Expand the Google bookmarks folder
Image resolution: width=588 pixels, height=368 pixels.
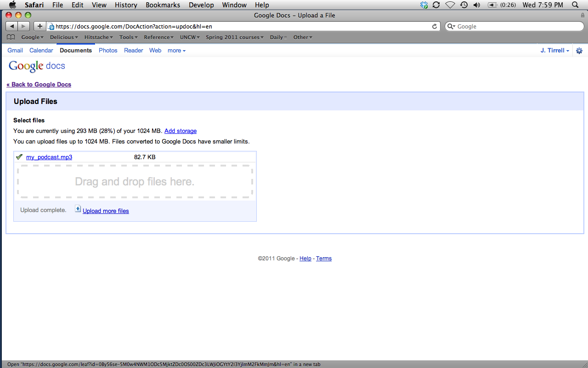[32, 37]
